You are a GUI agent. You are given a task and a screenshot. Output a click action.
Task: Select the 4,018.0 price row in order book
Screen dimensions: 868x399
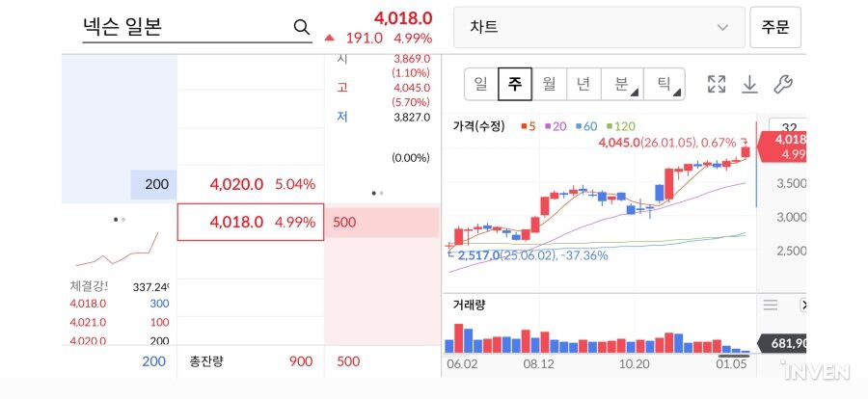(x=251, y=222)
